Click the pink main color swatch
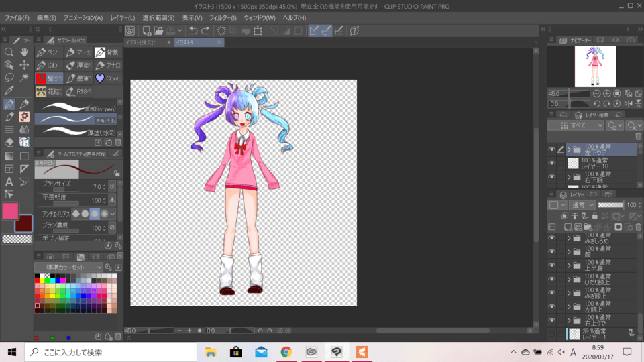This screenshot has height=362, width=644. coord(10,210)
